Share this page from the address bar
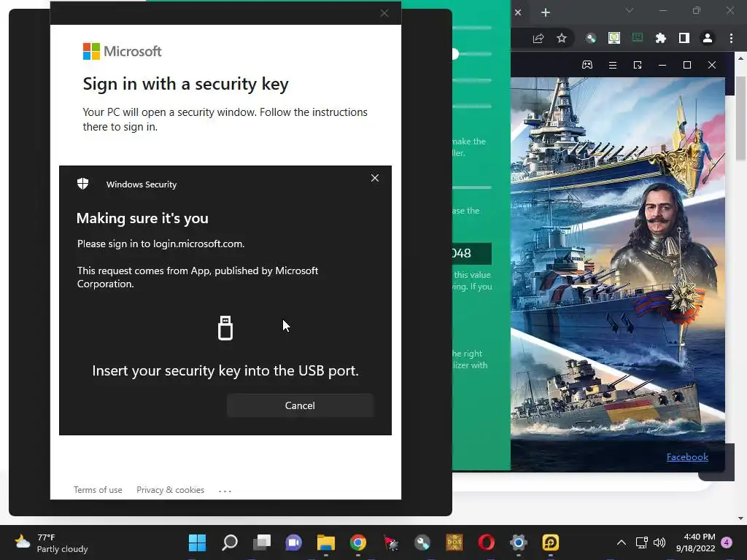The image size is (747, 560). (x=538, y=39)
